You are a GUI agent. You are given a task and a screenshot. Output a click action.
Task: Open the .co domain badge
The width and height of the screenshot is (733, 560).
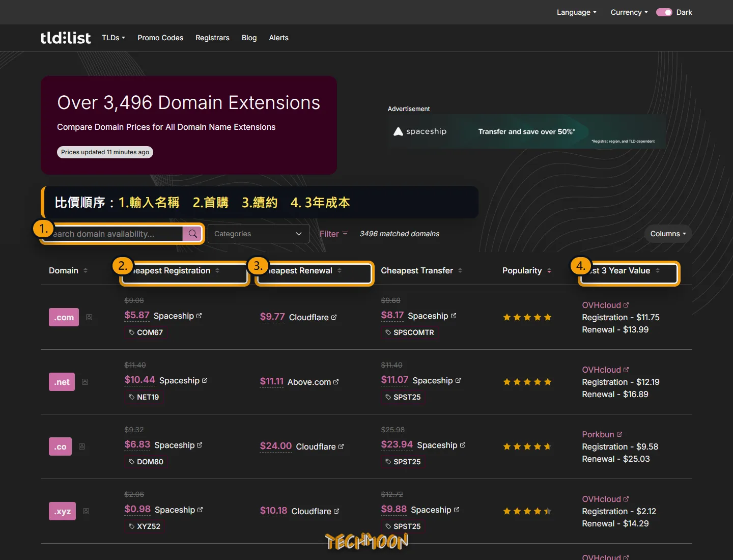tap(60, 446)
